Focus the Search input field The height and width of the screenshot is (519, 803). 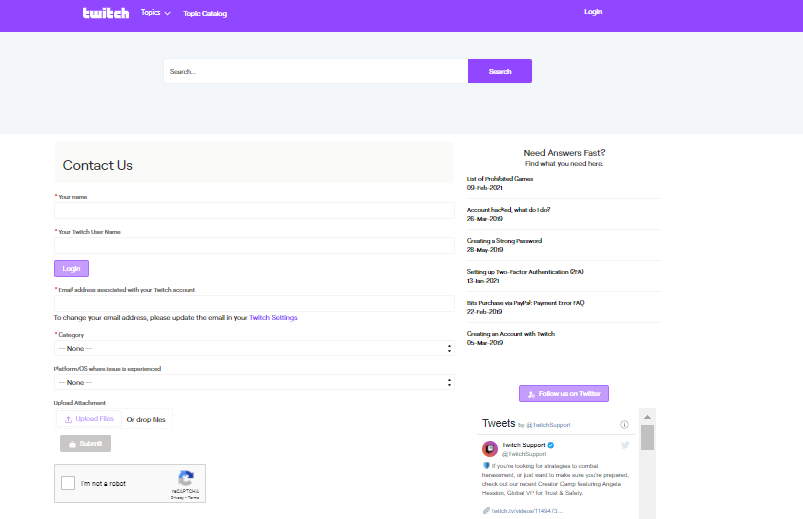click(315, 71)
